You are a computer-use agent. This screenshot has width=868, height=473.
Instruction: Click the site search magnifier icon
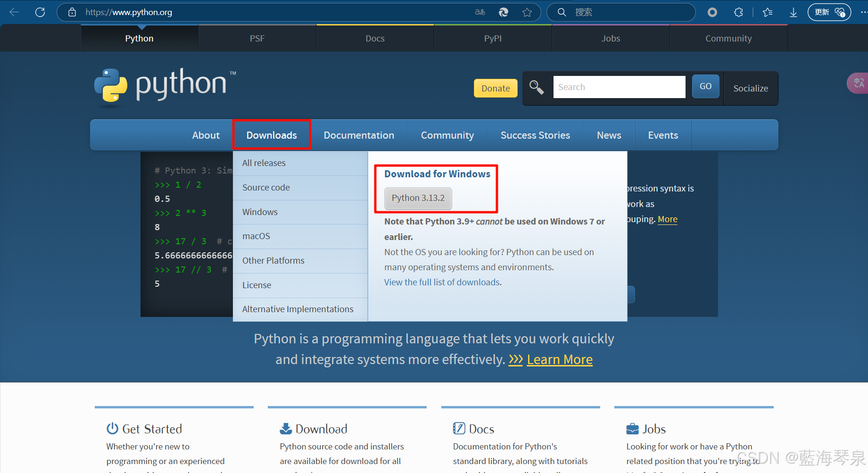click(x=537, y=87)
